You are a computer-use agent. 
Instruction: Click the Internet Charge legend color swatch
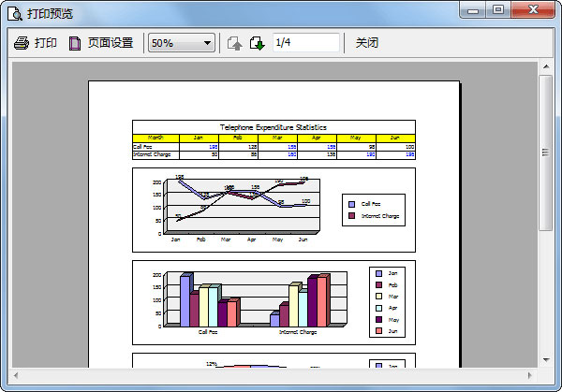(352, 216)
